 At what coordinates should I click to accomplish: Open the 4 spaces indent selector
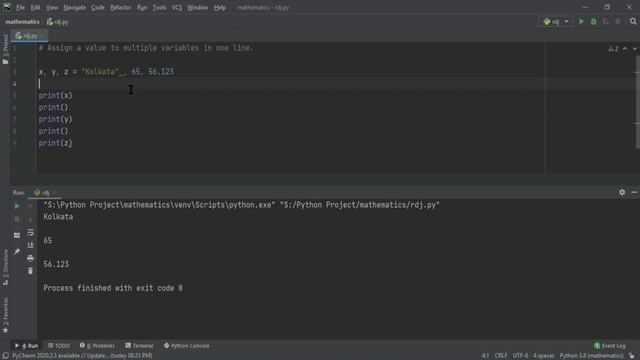click(543, 356)
